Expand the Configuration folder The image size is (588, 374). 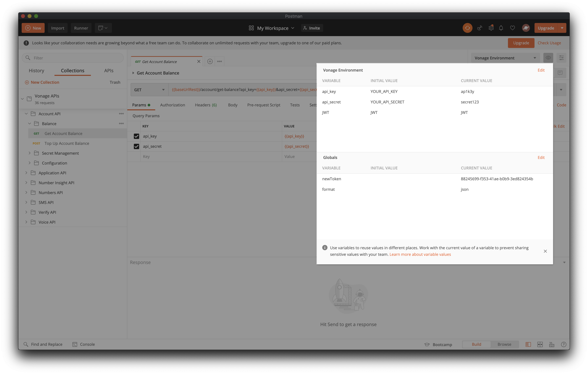(30, 163)
